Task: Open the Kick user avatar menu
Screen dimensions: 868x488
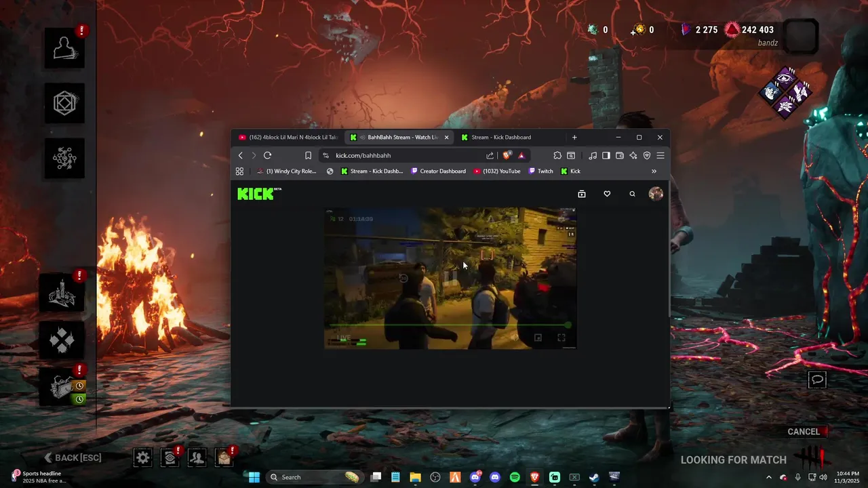Action: click(x=656, y=194)
